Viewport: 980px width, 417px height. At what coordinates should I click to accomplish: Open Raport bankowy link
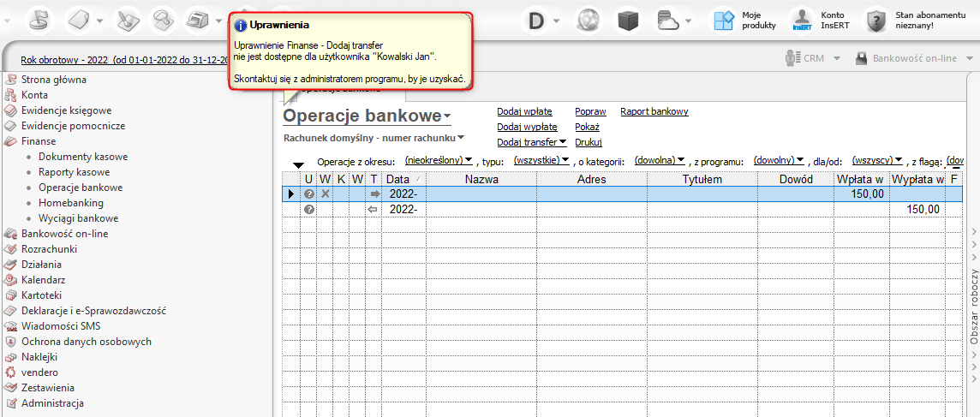(x=654, y=112)
